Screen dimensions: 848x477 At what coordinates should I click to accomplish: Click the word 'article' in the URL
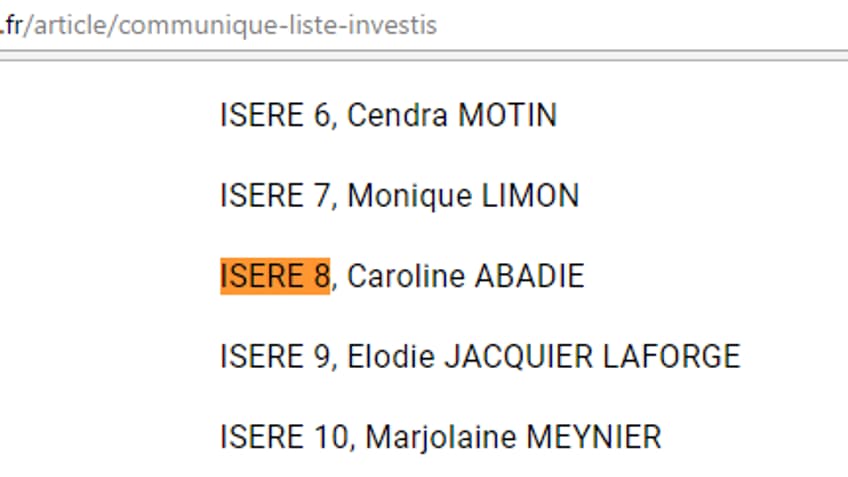pyautogui.click(x=70, y=25)
